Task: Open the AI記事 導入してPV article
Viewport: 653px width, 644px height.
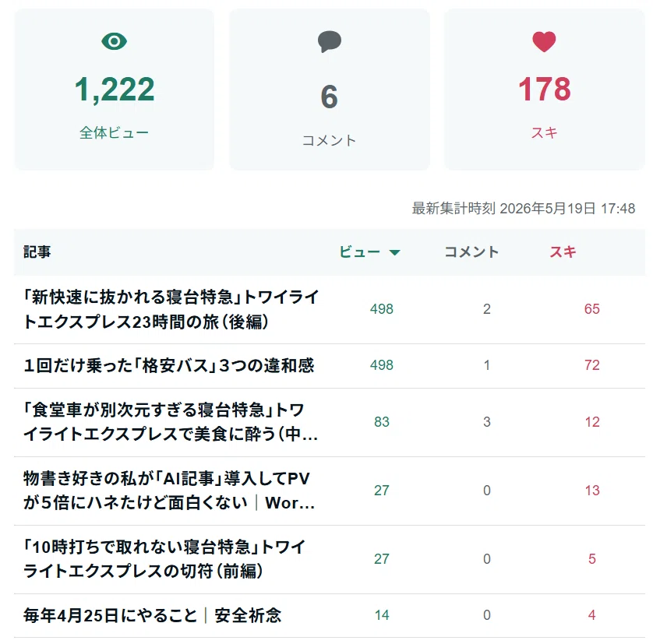Action: click(168, 491)
